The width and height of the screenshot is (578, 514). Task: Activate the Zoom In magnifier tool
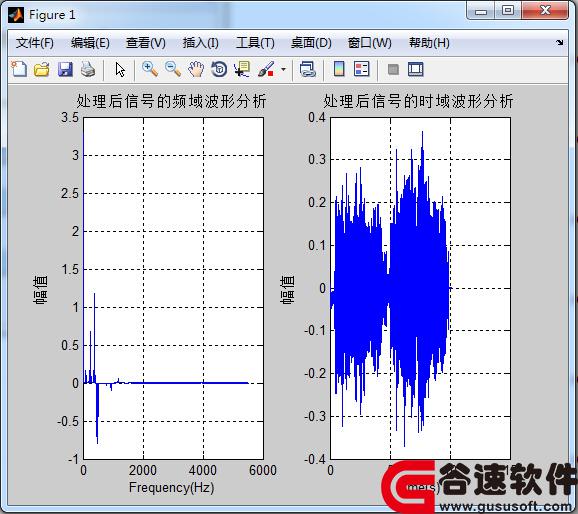150,69
